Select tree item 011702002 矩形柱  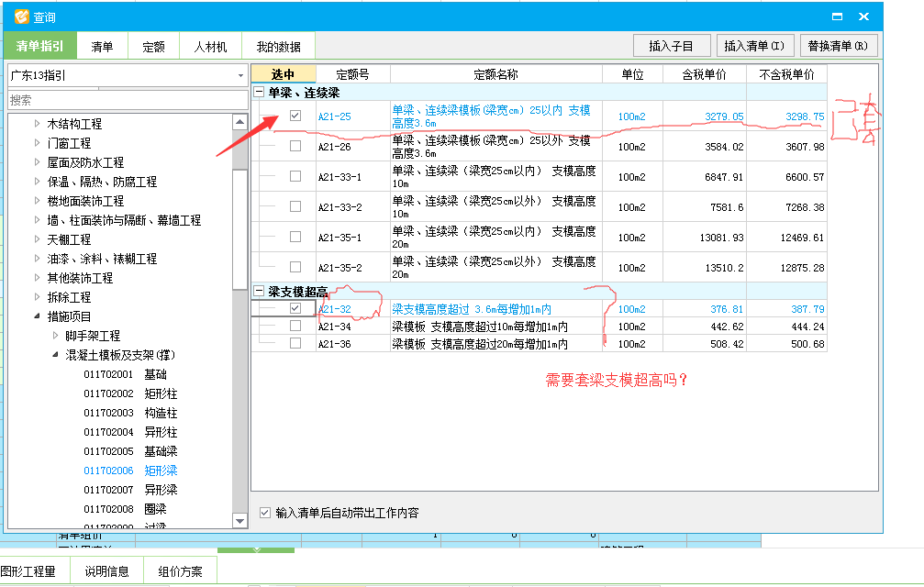click(130, 393)
